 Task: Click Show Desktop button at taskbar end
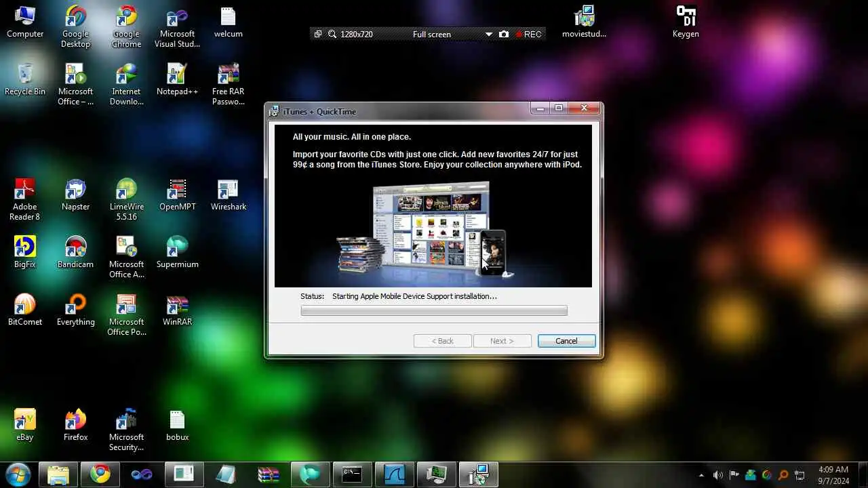click(x=863, y=474)
